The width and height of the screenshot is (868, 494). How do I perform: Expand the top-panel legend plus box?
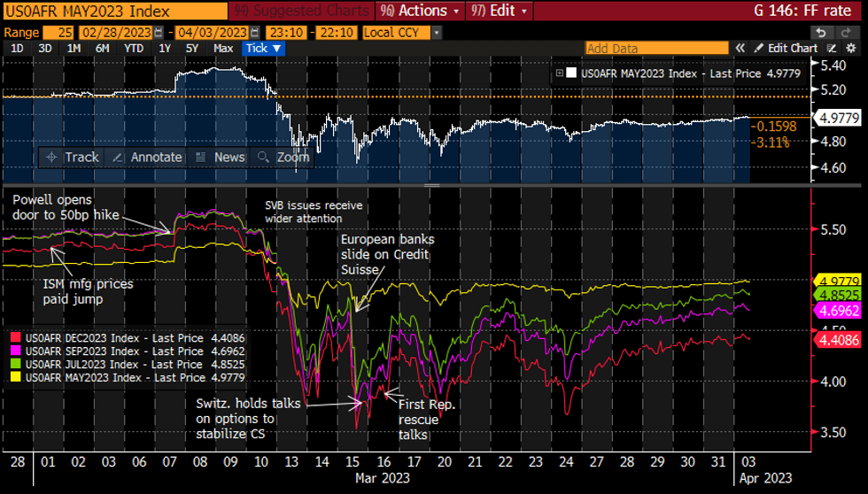point(559,74)
